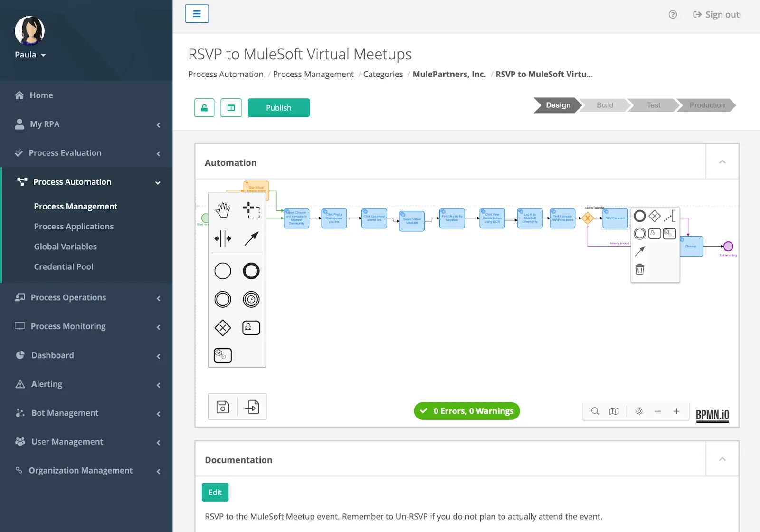Open the MulePartners, Inc. breadcrumb
Screen dimensions: 760x532
pyautogui.click(x=449, y=75)
